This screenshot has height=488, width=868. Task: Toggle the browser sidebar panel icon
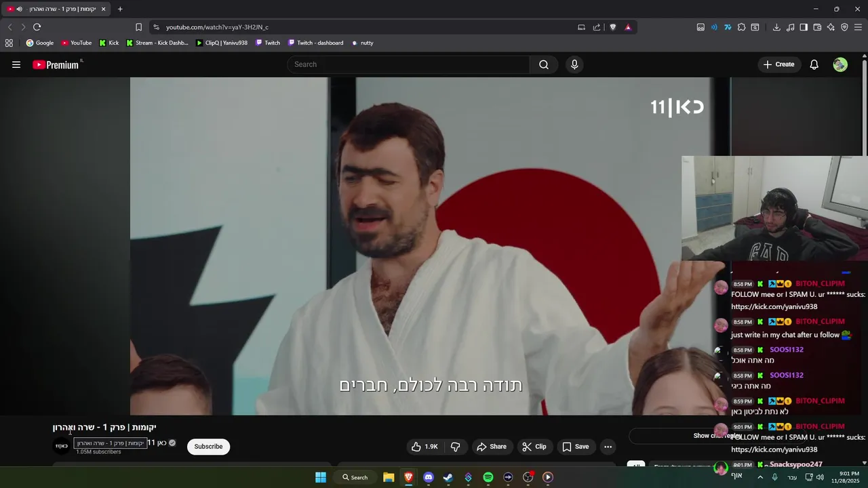(x=804, y=27)
